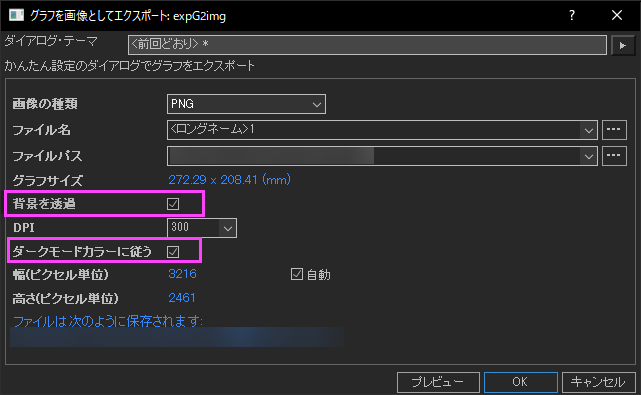Click the 幅(ピクセル単位) label
This screenshot has width=641, height=395.
[x=61, y=274]
